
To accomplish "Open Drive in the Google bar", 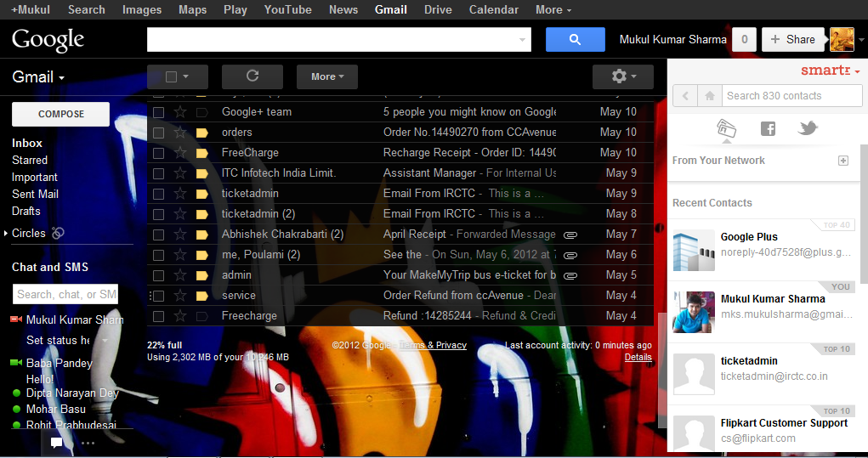I will [438, 9].
